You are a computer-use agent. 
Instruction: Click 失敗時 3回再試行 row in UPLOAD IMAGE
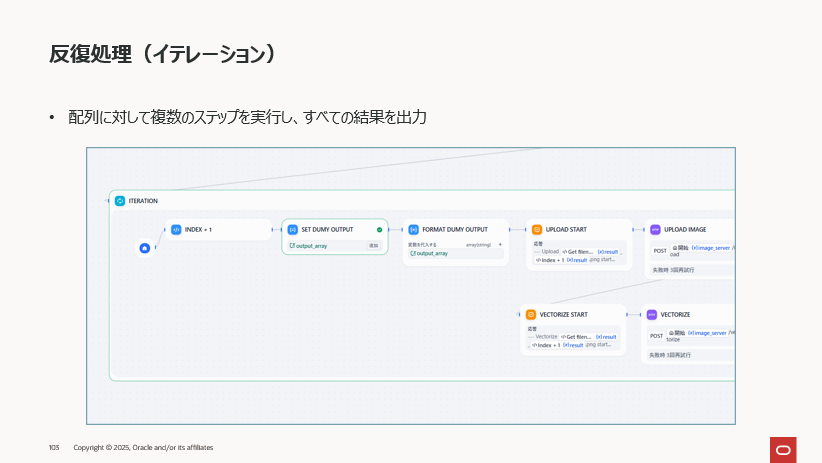click(x=692, y=270)
